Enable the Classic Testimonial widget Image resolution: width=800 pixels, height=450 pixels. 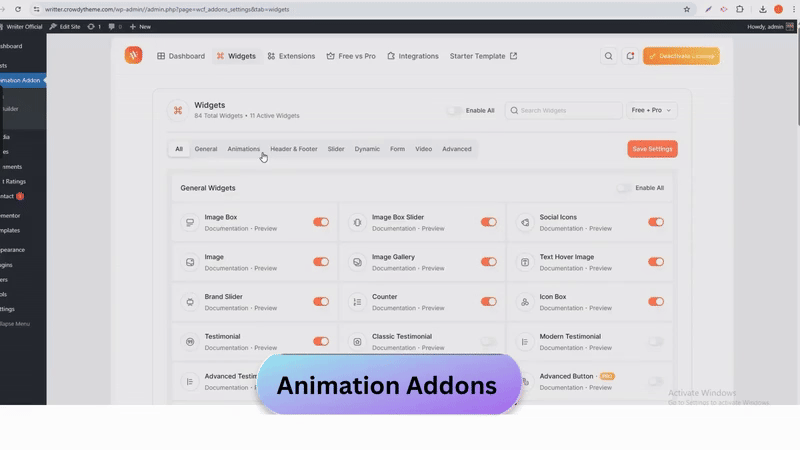click(x=488, y=341)
